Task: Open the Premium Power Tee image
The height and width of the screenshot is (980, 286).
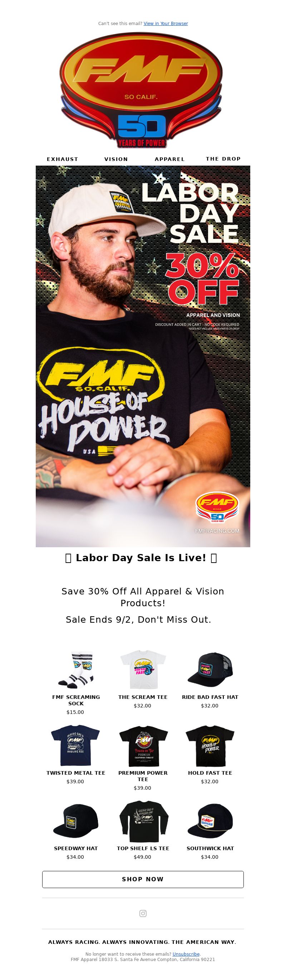Action: click(x=143, y=746)
